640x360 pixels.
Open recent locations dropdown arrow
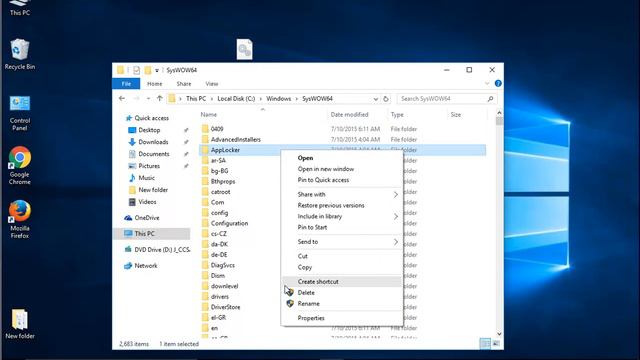tap(148, 98)
